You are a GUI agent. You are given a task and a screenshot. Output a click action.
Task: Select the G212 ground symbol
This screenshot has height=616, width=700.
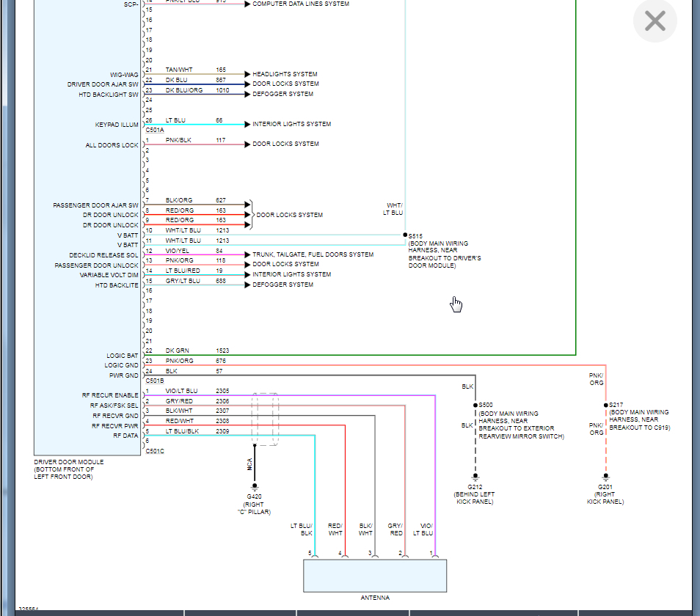(475, 476)
